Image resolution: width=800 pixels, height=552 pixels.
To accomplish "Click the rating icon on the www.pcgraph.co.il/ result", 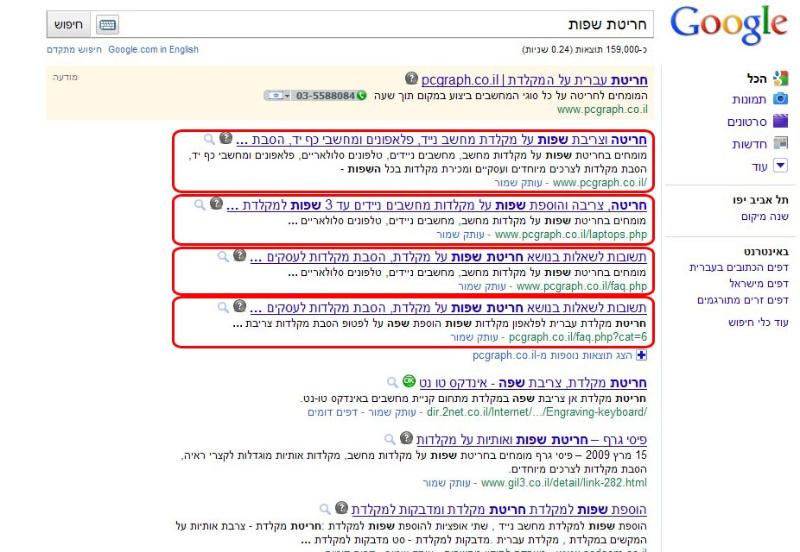I will 226,138.
